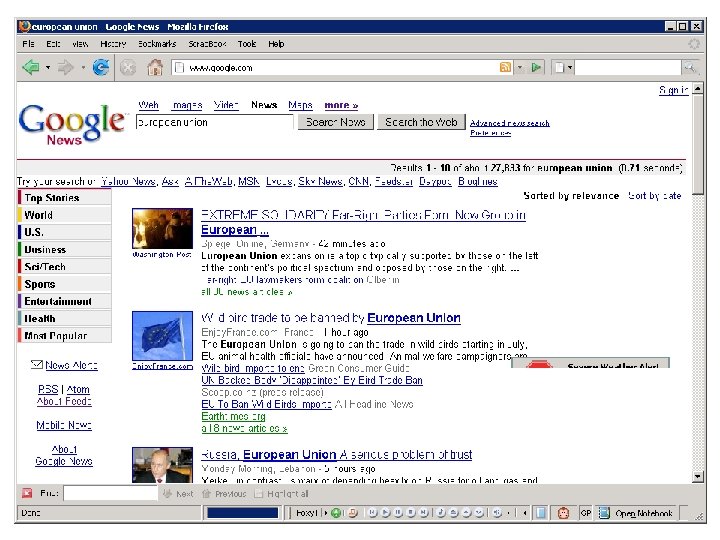This screenshot has width=720, height=540.
Task: Click the Sign in link
Action: [x=673, y=90]
